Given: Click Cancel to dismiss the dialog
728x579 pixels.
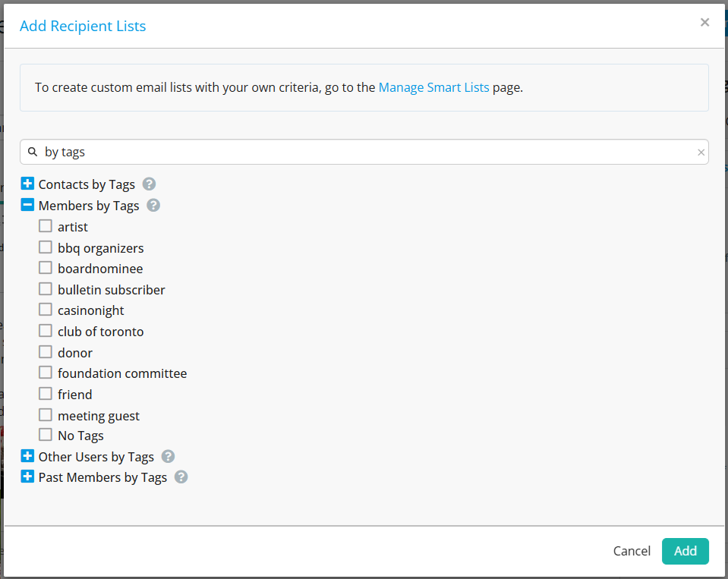Looking at the screenshot, I should 632,551.
